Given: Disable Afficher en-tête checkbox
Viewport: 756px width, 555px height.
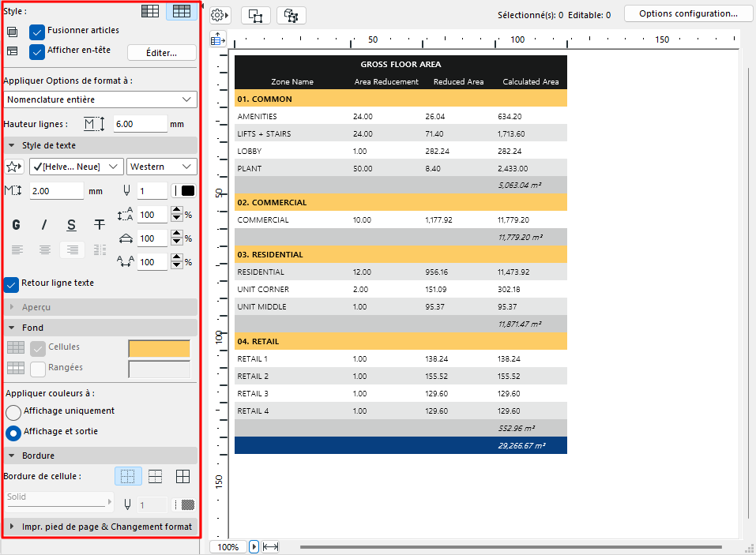Looking at the screenshot, I should 37,51.
